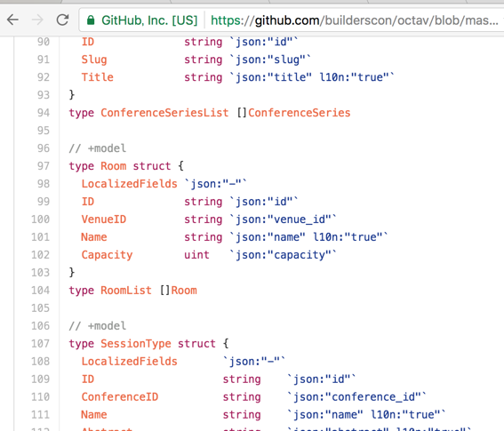The image size is (504, 431).
Task: Focus the github.com URL address field
Action: point(354,20)
